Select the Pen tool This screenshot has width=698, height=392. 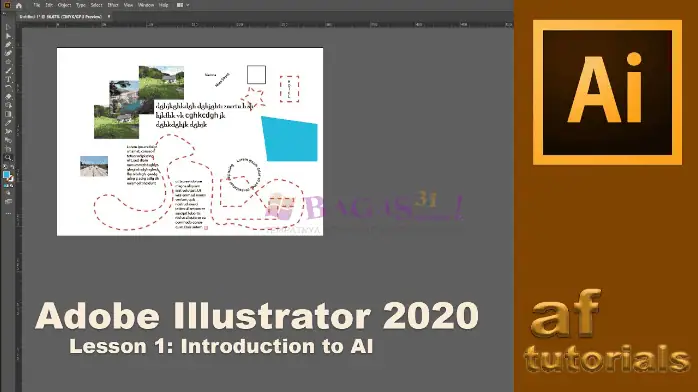click(x=8, y=45)
